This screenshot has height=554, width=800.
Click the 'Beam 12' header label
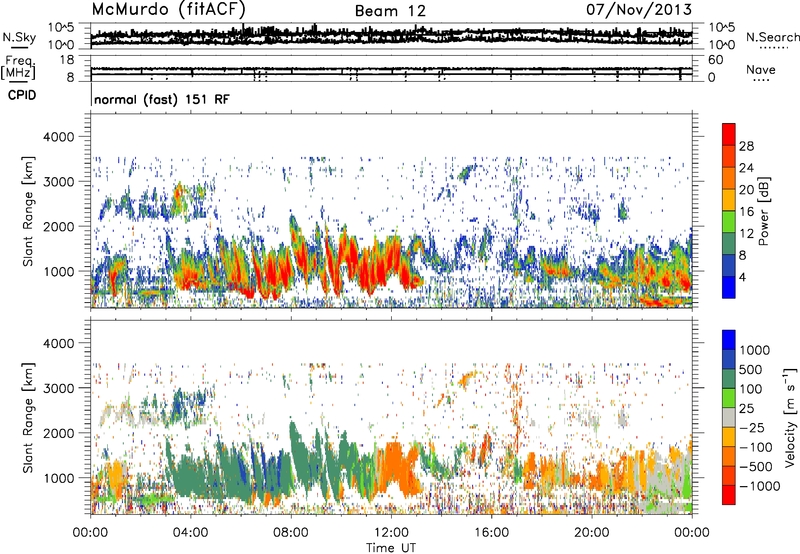point(390,11)
